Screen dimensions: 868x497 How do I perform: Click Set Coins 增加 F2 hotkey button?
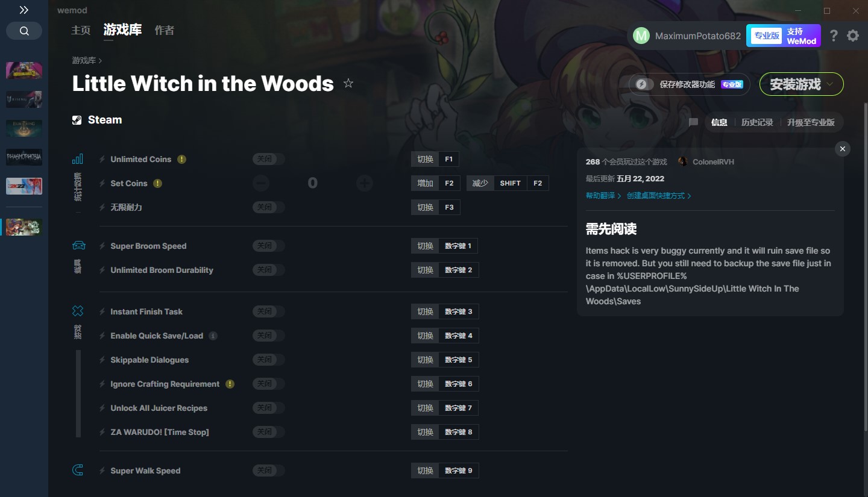436,183
